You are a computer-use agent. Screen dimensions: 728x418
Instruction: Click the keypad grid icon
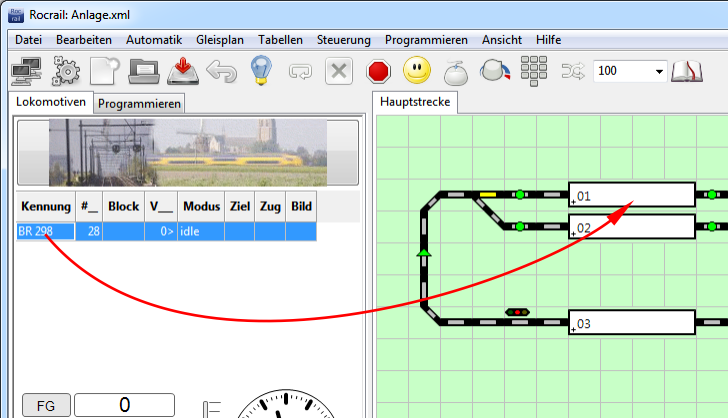[x=535, y=71]
